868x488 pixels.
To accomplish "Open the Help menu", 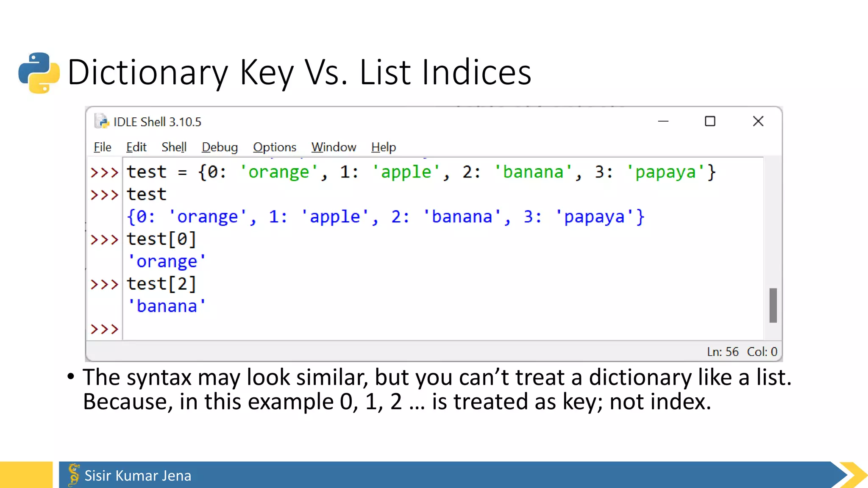I will [384, 147].
